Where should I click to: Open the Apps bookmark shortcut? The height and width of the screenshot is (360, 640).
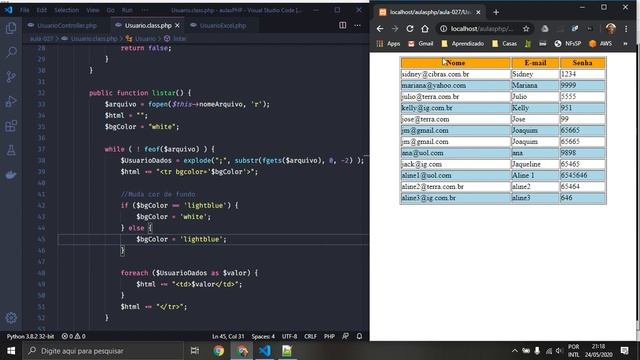[388, 44]
